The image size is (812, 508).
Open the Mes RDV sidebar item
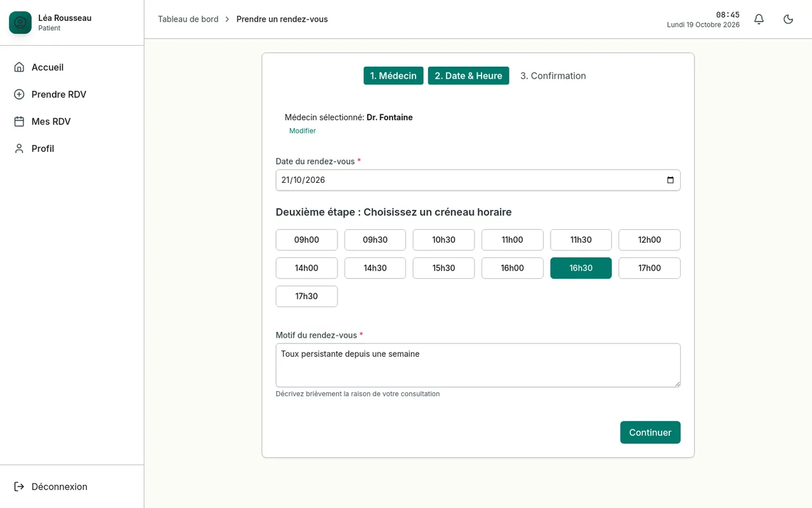(x=72, y=121)
